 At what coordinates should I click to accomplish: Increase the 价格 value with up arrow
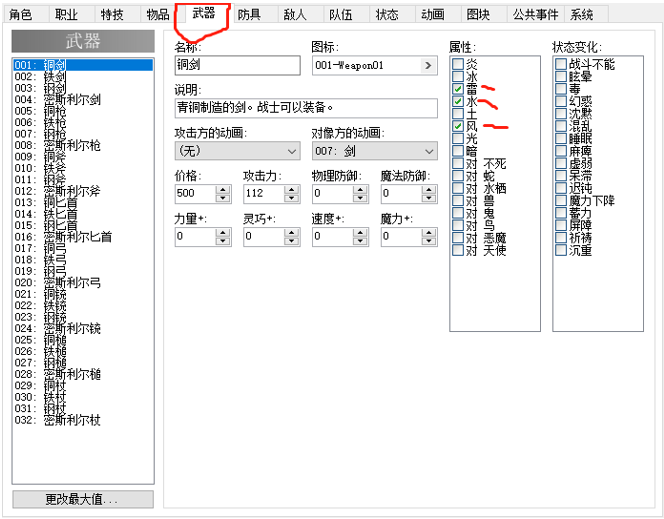(x=223, y=189)
